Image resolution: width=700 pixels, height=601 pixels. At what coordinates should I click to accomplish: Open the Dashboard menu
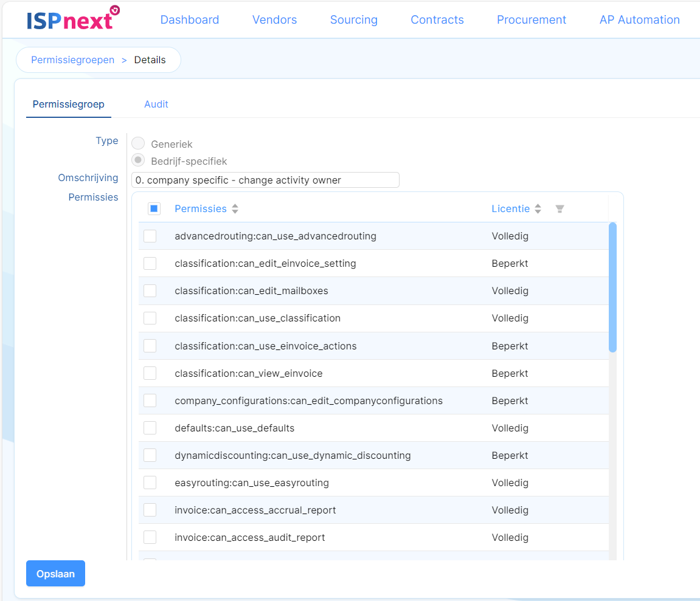[189, 19]
